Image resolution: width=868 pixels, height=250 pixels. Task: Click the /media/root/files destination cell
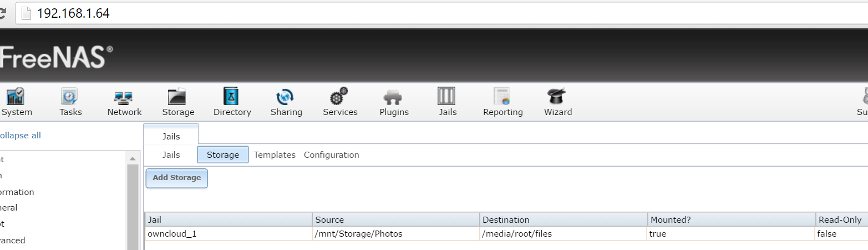click(564, 234)
